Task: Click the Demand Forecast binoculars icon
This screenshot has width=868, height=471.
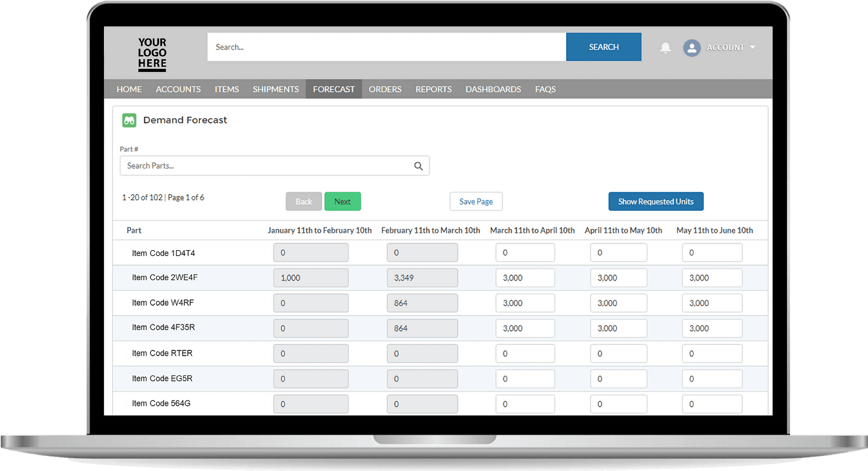Action: click(129, 120)
